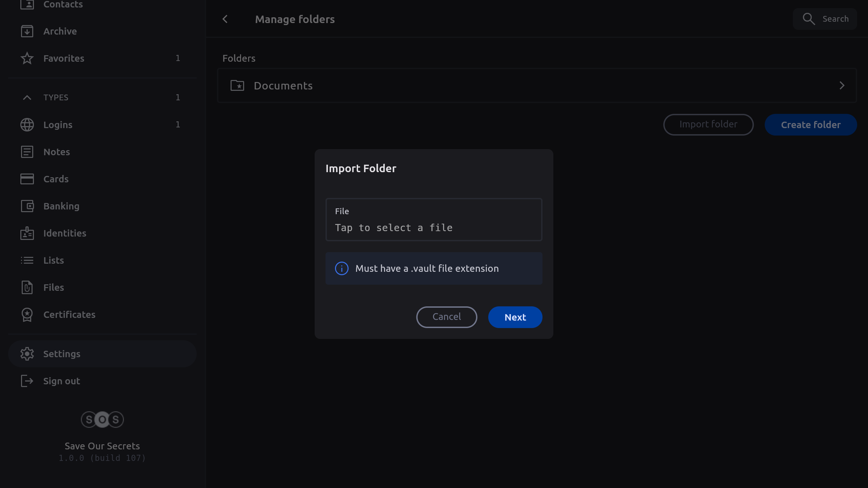The width and height of the screenshot is (868, 488).
Task: Click the Save Our Secrets SOS logo
Action: click(x=102, y=420)
